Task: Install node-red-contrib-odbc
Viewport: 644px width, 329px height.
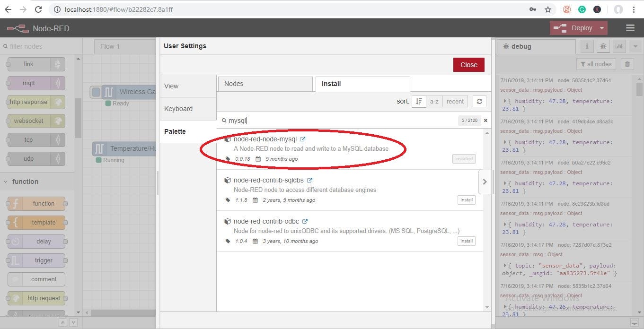Action: [x=467, y=241]
